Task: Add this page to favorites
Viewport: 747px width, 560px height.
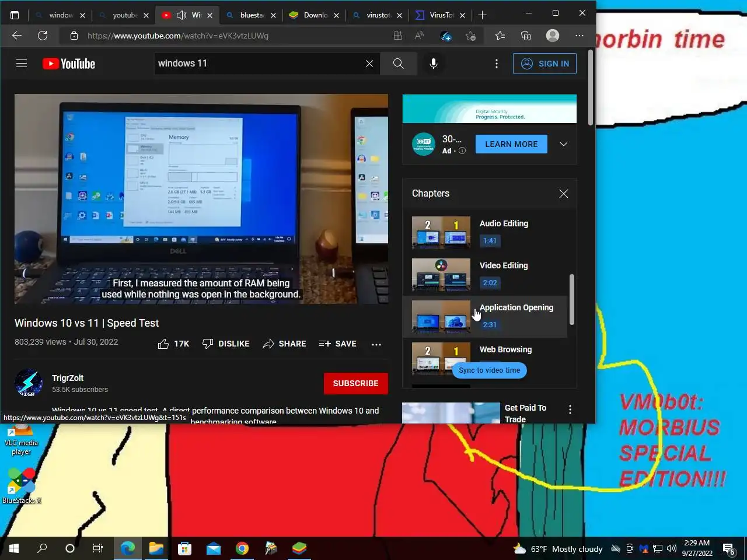Action: [x=471, y=36]
